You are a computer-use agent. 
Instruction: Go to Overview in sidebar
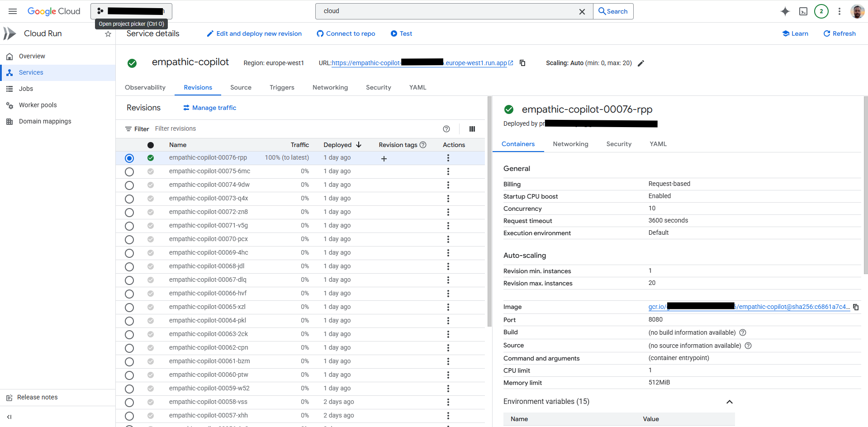pos(57,56)
